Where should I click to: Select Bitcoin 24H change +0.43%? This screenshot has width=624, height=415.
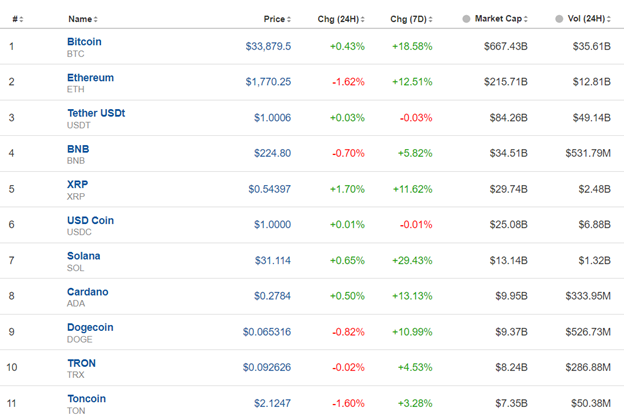click(x=347, y=47)
